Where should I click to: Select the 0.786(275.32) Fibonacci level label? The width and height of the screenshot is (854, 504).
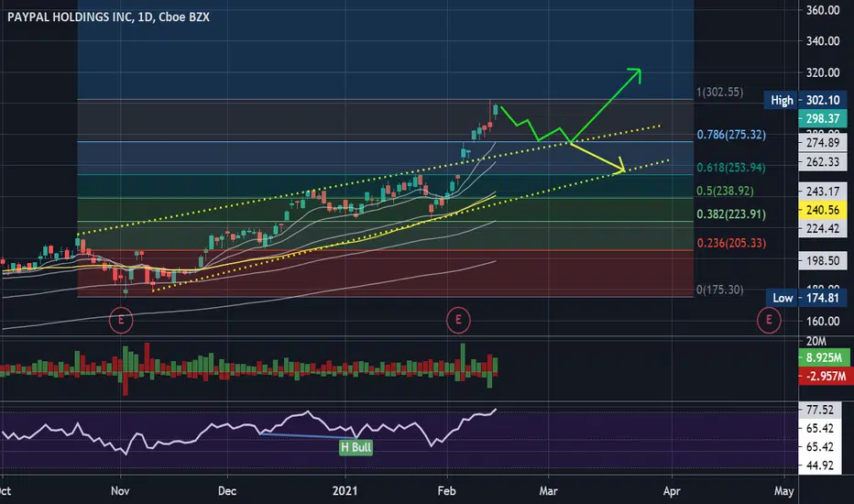coord(731,135)
